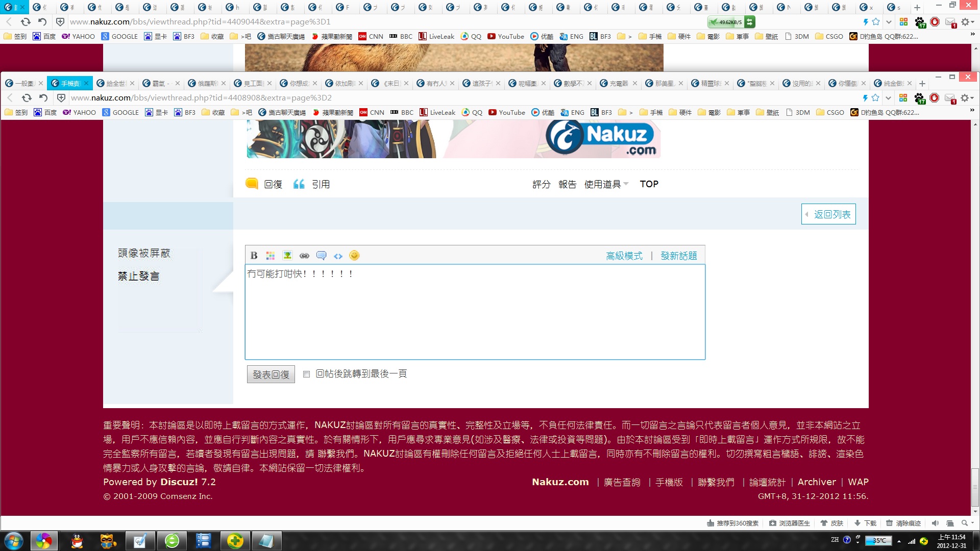Viewport: 980px width, 551px height.
Task: Open 皮肤 skin chooser in status bar
Action: click(x=832, y=523)
